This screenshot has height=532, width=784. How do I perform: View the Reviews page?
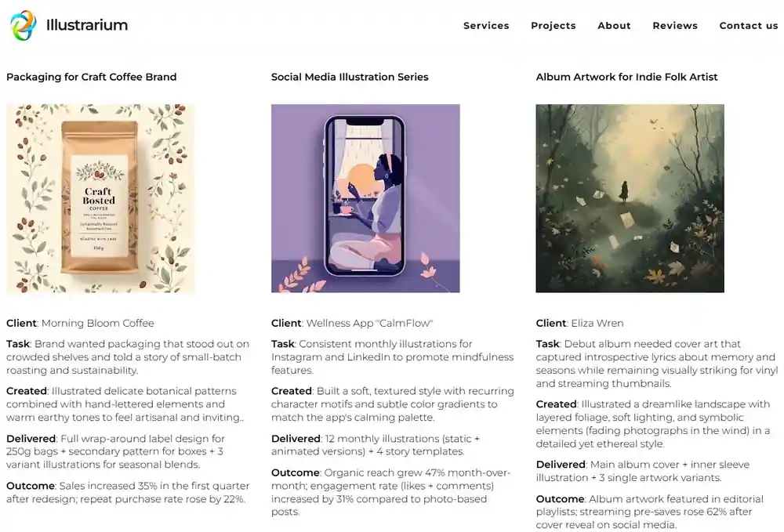(675, 25)
